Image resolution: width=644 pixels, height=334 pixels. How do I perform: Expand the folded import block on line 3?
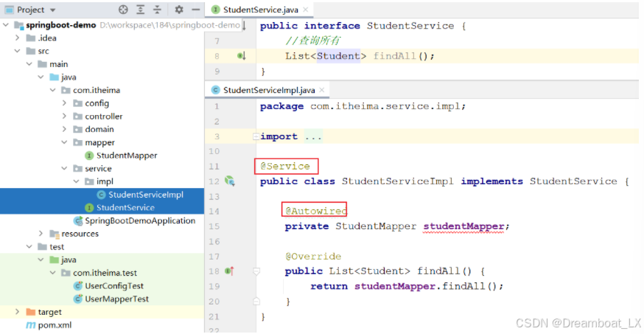point(256,136)
